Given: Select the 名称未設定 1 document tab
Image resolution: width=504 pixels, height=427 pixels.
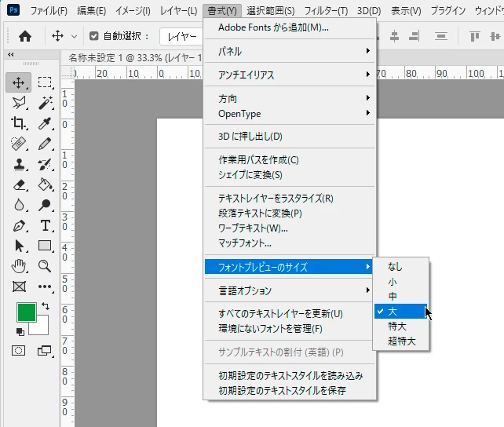Looking at the screenshot, I should pyautogui.click(x=135, y=58).
